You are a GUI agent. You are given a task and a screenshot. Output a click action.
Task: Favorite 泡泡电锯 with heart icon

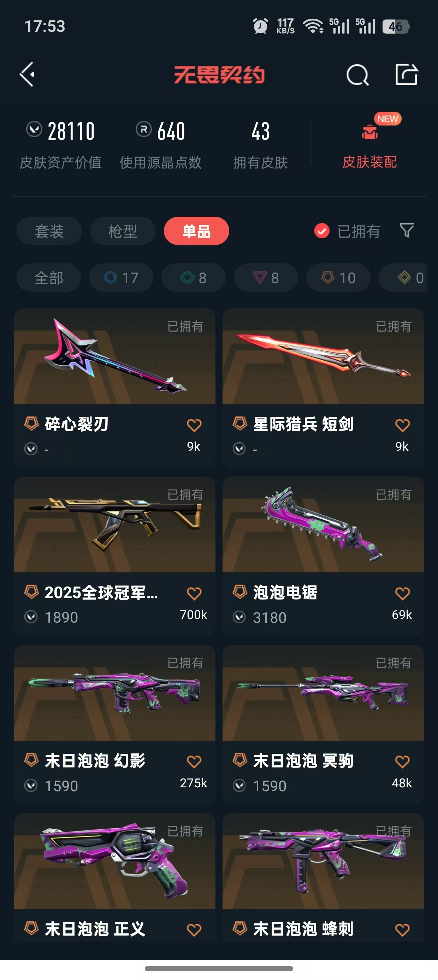tap(402, 594)
